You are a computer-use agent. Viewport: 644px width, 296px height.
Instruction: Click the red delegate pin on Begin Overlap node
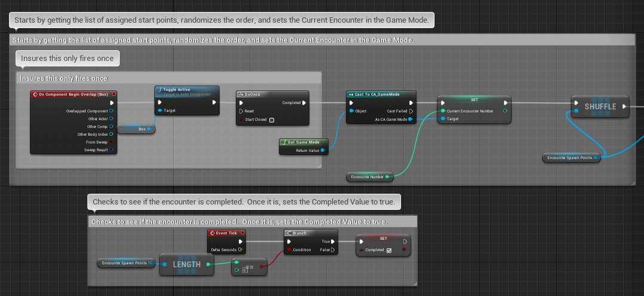(x=114, y=94)
